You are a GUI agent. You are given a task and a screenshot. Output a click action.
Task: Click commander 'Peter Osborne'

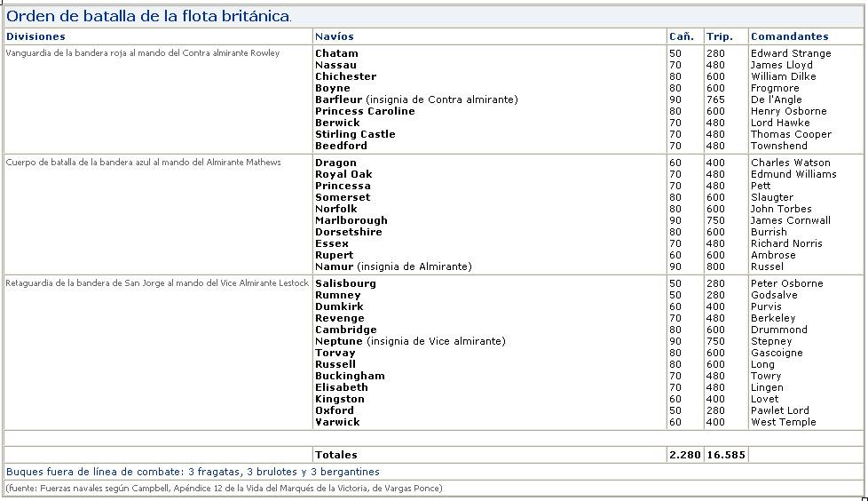pos(786,283)
